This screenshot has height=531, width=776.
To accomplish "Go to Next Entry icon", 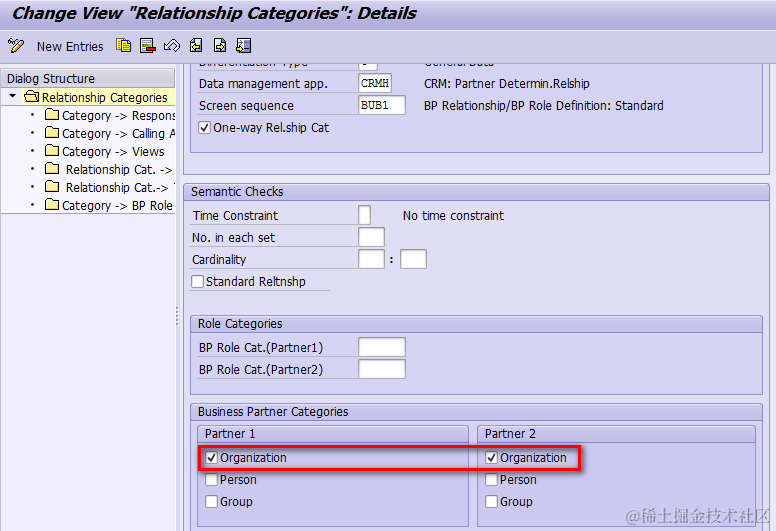I will (220, 46).
